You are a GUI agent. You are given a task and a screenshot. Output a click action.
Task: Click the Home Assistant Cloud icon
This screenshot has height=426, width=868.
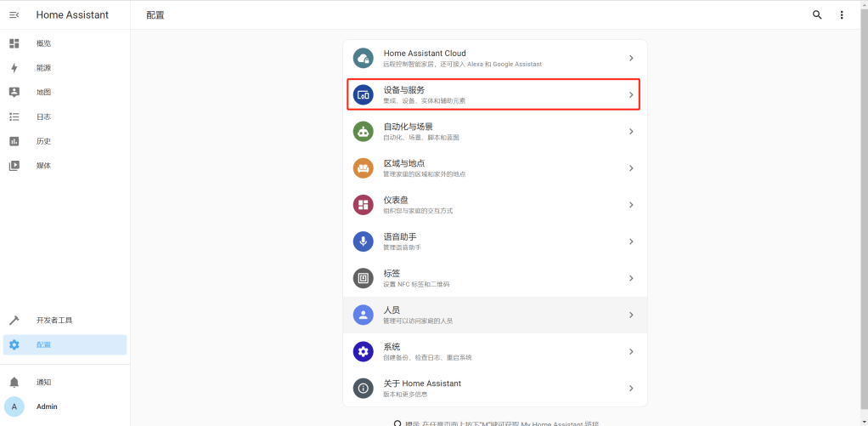364,58
